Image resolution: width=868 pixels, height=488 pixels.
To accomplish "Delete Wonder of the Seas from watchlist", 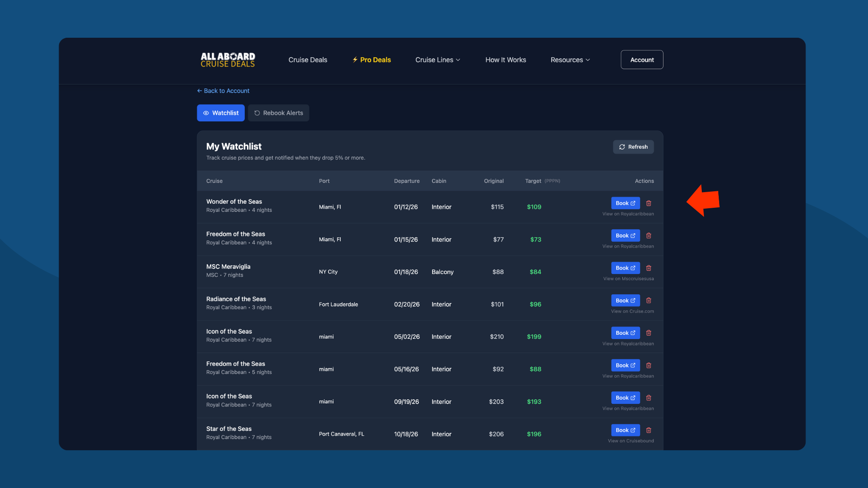I will click(648, 203).
